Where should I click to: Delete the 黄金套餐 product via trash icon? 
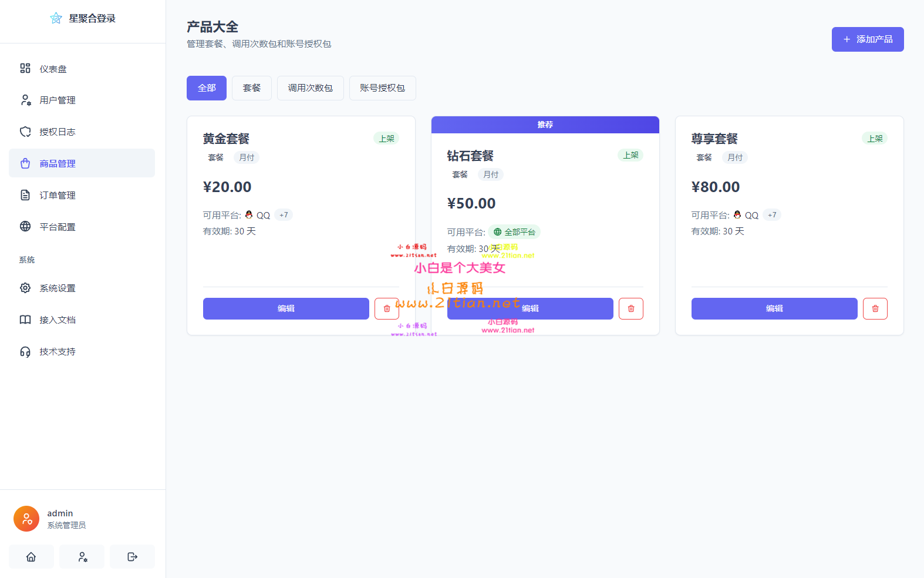[387, 308]
